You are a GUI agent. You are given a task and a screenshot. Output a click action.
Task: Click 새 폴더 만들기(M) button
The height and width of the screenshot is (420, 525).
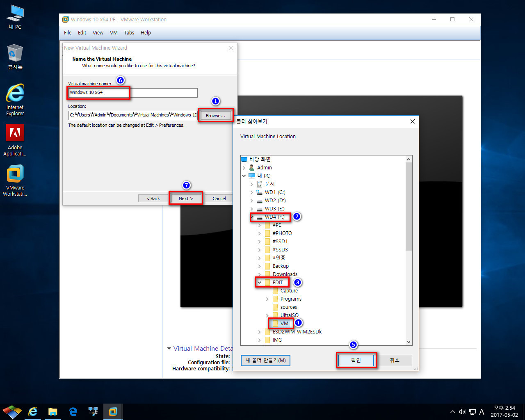[x=265, y=360]
